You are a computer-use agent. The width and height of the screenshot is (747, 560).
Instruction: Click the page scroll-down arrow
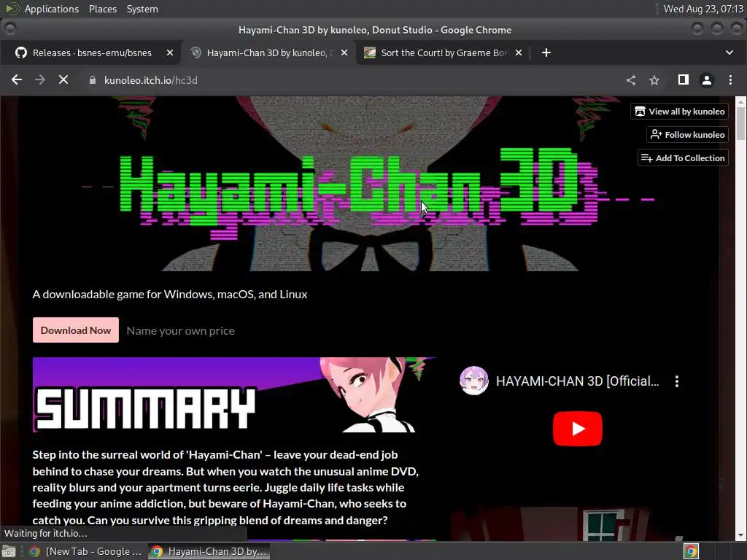tap(741, 535)
